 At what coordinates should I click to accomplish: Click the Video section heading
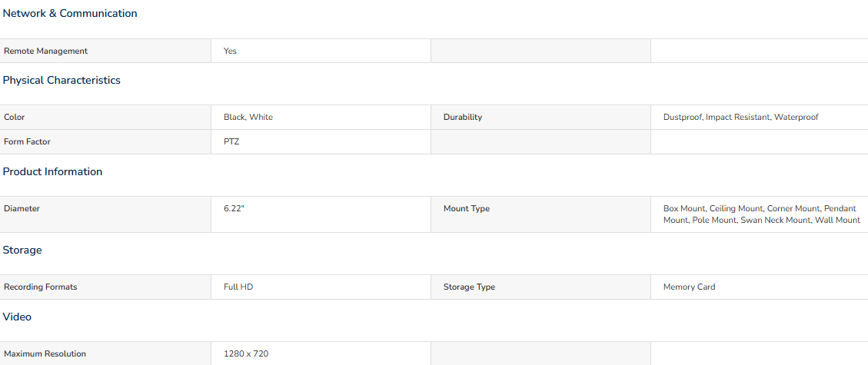(17, 317)
